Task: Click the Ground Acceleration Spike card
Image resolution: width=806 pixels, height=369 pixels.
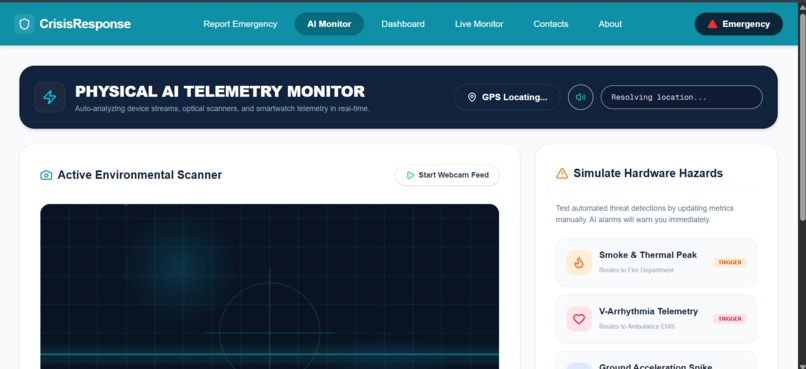Action: click(656, 360)
